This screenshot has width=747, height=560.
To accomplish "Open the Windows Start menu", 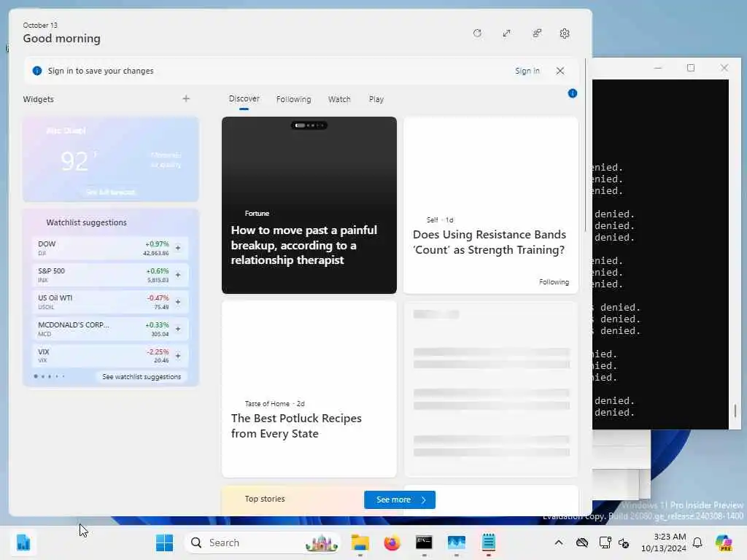I will [x=164, y=542].
